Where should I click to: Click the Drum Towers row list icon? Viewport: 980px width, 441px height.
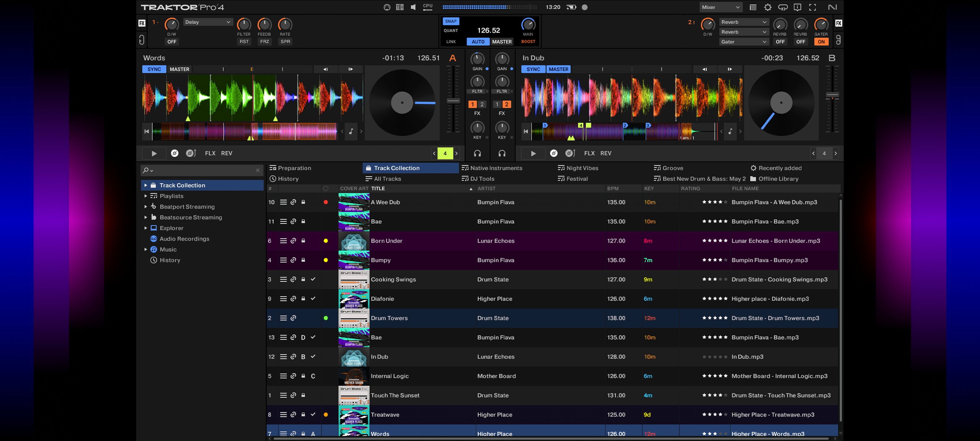(283, 318)
